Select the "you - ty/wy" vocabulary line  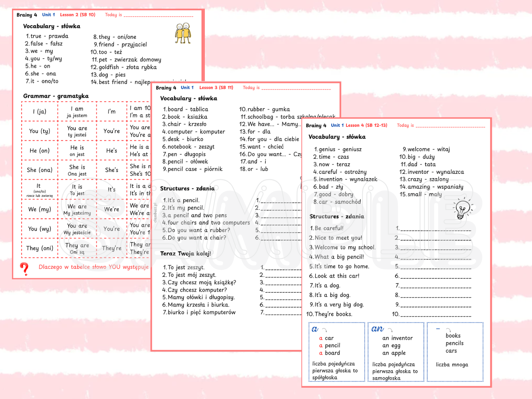click(x=44, y=59)
